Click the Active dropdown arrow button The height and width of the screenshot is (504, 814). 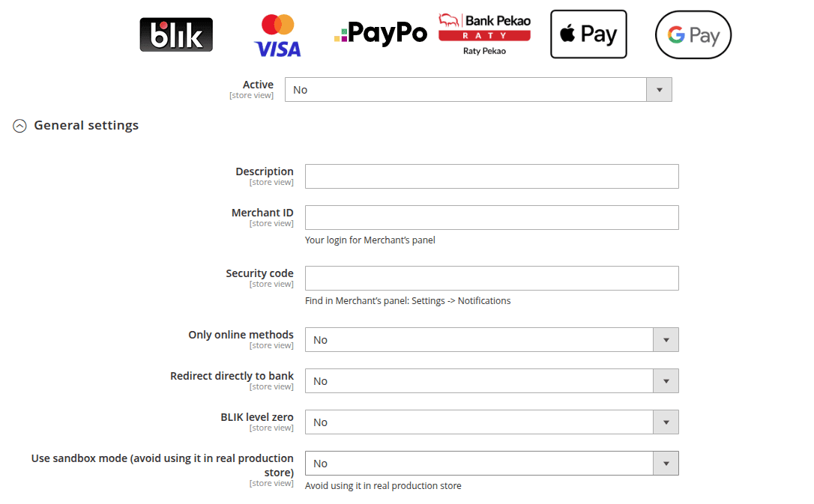coord(659,90)
